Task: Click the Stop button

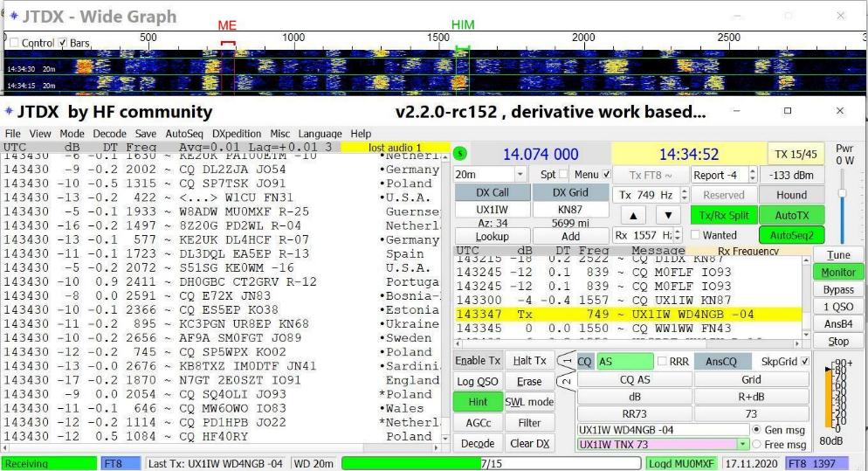Action: (838, 342)
